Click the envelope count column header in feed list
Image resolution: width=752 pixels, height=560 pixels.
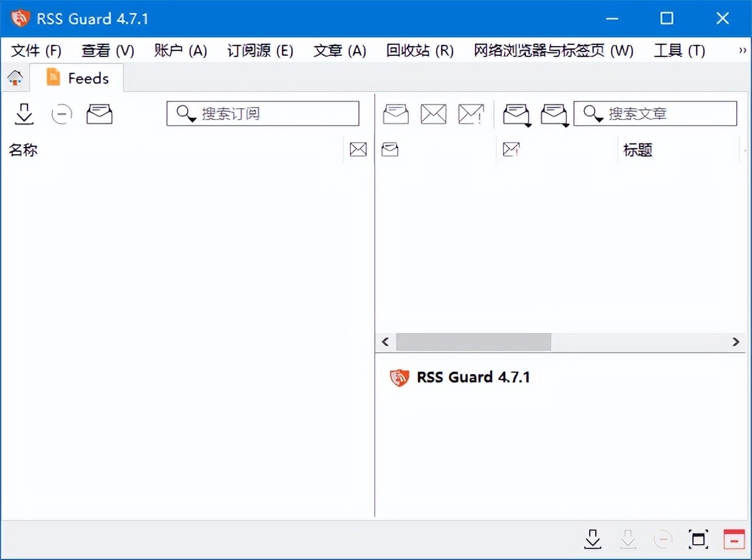358,149
